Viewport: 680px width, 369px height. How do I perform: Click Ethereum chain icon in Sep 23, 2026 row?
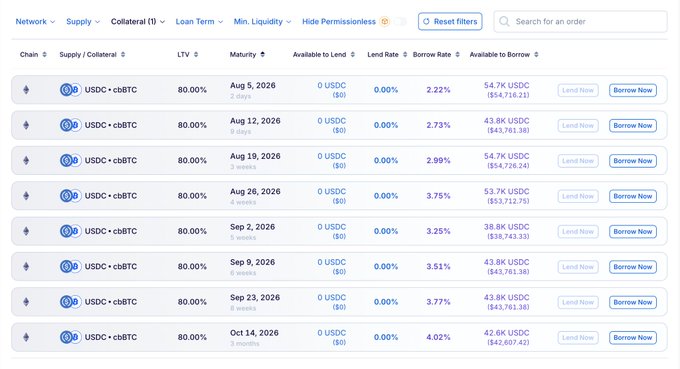coord(26,302)
